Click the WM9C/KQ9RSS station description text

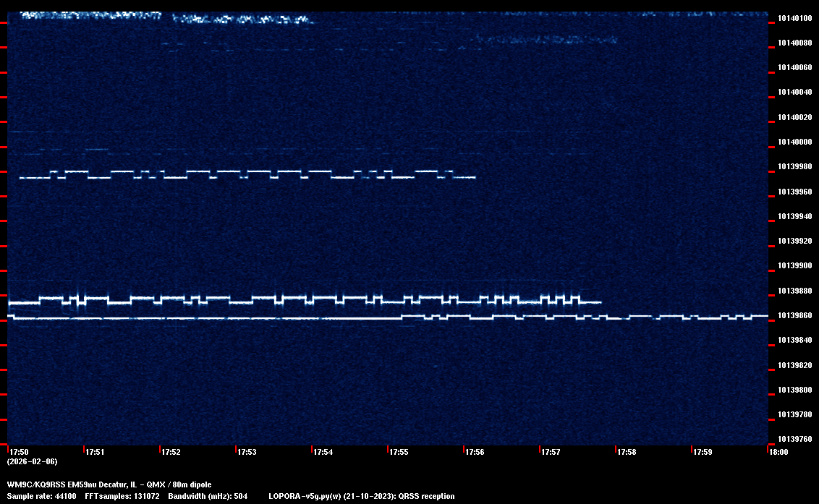[109, 484]
